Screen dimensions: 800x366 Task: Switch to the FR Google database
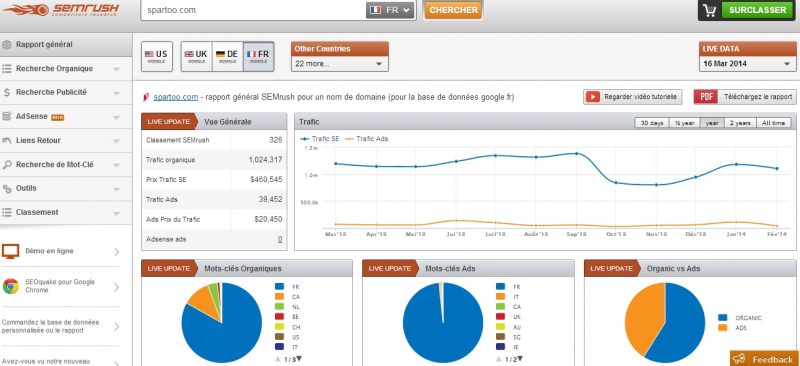(258, 56)
